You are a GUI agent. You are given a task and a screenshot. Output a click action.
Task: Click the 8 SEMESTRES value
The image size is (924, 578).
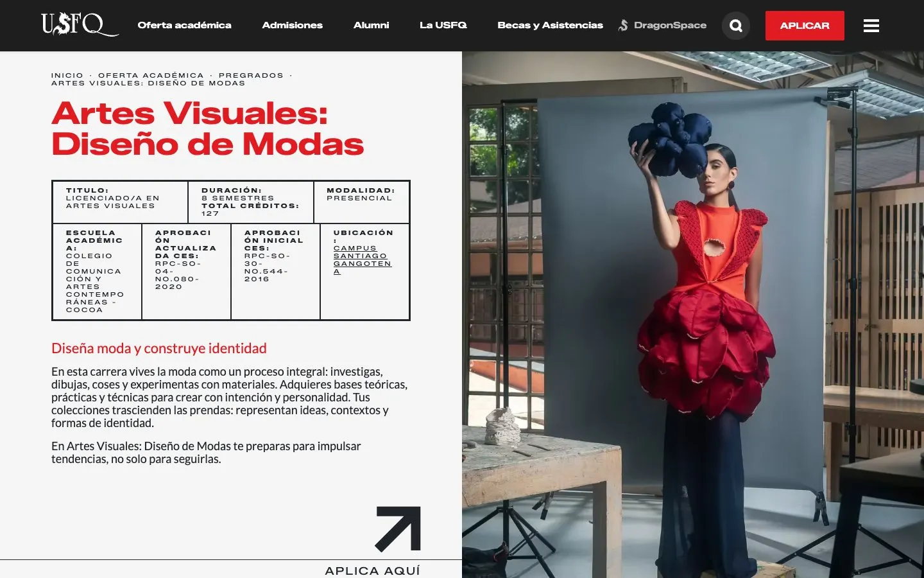(x=237, y=198)
